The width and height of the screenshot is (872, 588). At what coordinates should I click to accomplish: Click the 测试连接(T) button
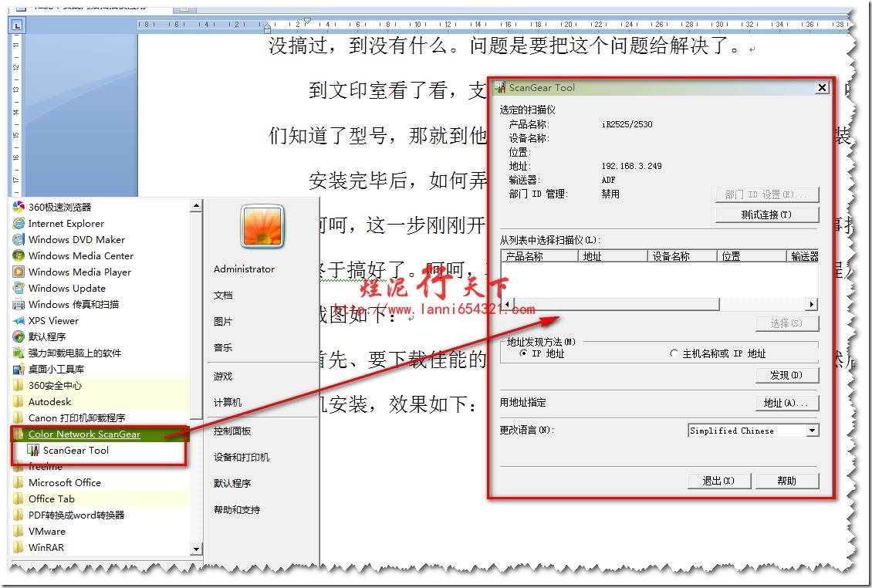coord(767,215)
